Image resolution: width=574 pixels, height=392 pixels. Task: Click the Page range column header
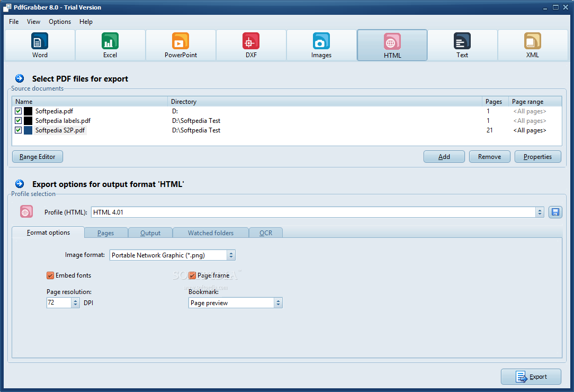[535, 102]
